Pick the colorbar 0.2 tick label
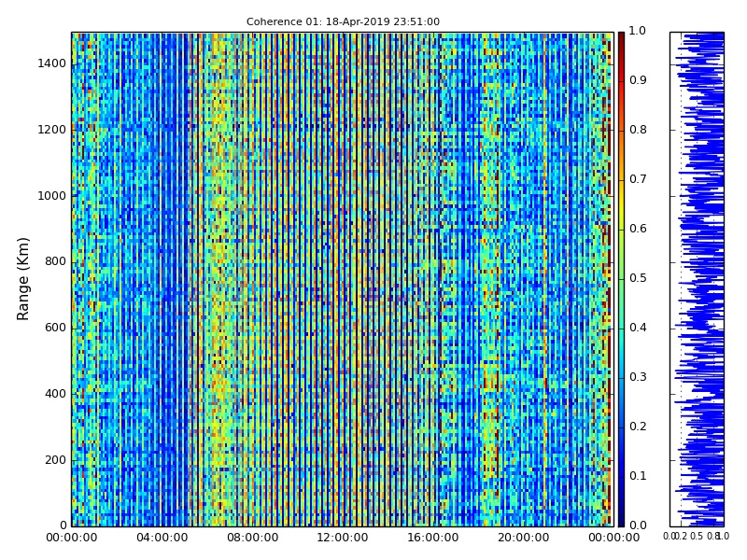The height and width of the screenshot is (560, 747). coord(638,427)
